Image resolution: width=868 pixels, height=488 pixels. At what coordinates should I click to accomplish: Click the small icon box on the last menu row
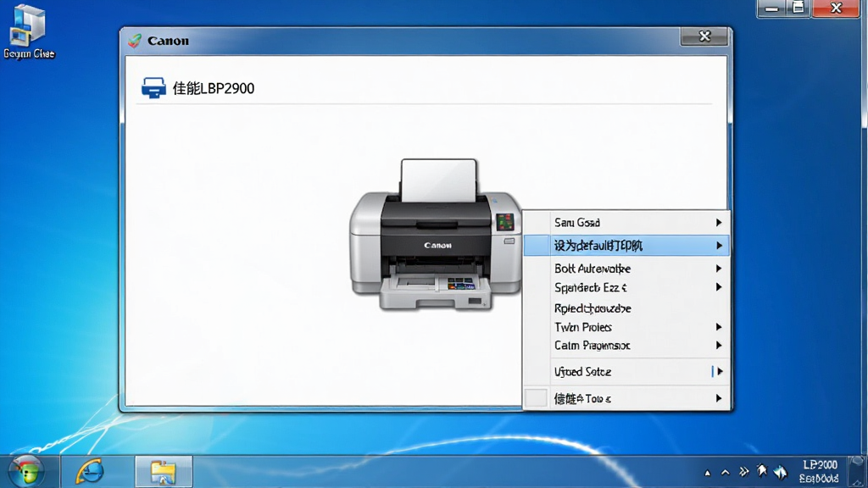[536, 398]
